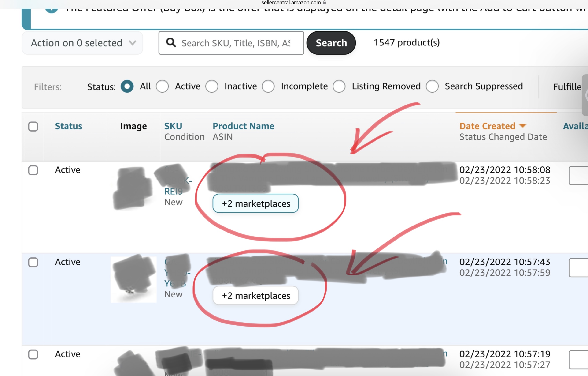Image resolution: width=588 pixels, height=376 pixels.
Task: Click the quantity input in the 10:58:08 row
Action: click(x=578, y=176)
